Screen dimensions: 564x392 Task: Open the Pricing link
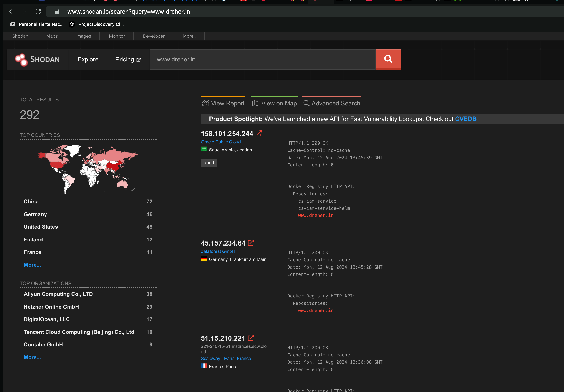(128, 59)
